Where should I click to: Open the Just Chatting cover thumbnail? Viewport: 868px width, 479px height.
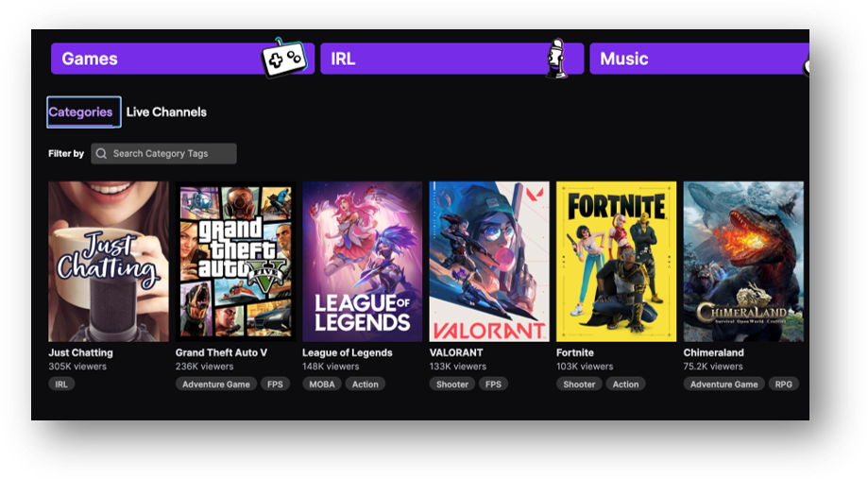coord(109,262)
